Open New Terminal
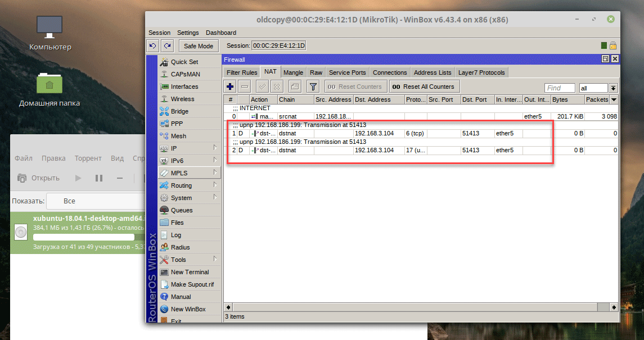Viewport: 644px width, 340px height. coord(190,272)
